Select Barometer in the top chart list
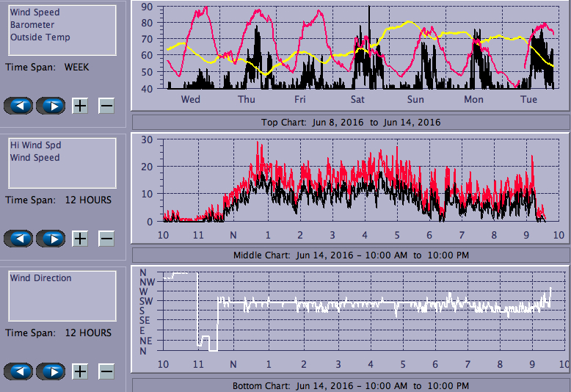The height and width of the screenshot is (392, 571). click(32, 25)
